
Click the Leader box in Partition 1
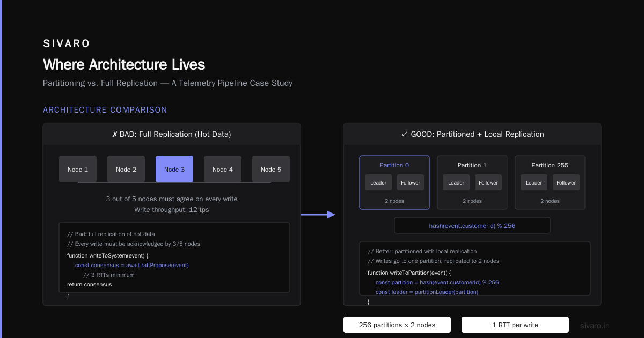(456, 182)
